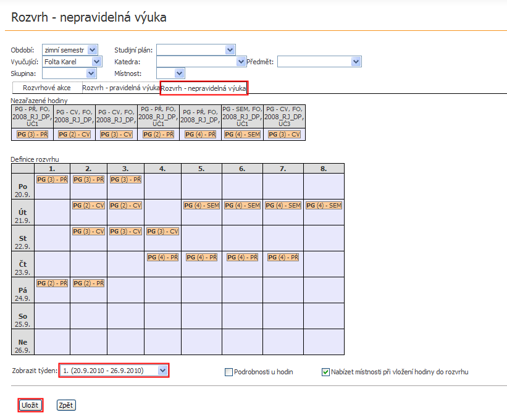Open the Zobrazit týden week selector
Image resolution: width=507 pixels, height=420 pixels.
114,371
